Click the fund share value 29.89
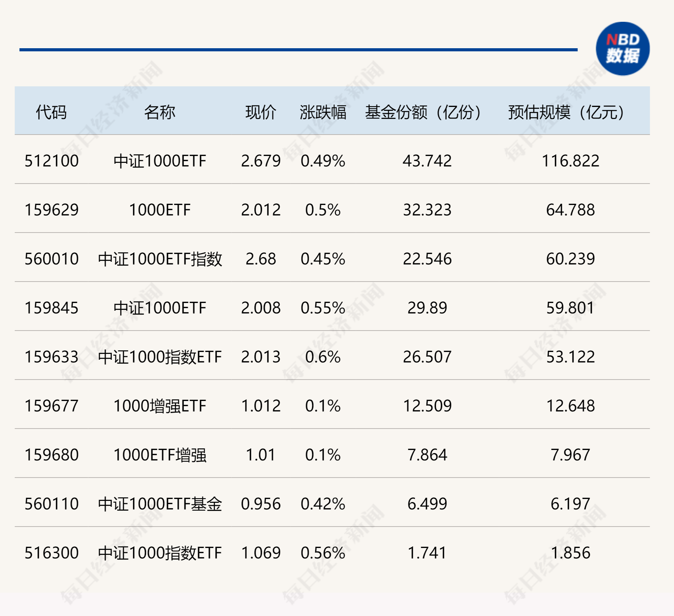Image resolution: width=674 pixels, height=616 pixels. [x=427, y=308]
